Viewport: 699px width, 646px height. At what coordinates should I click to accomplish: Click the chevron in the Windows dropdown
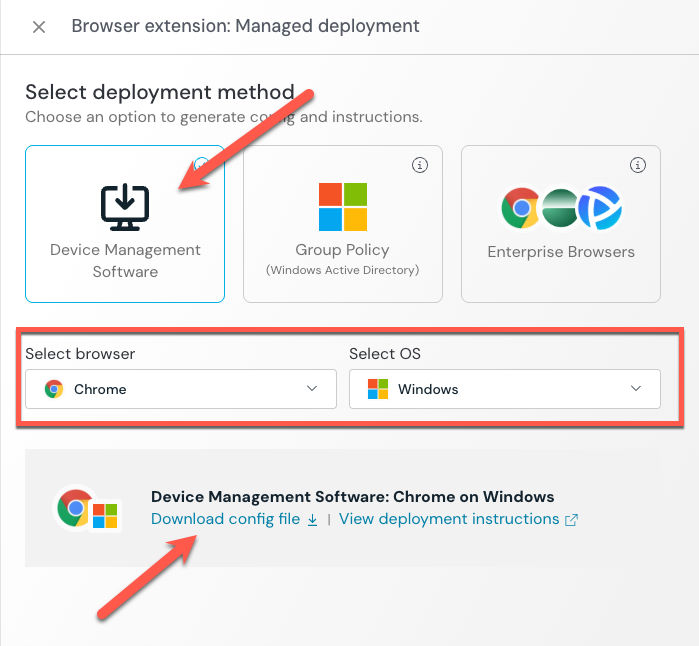coord(636,388)
